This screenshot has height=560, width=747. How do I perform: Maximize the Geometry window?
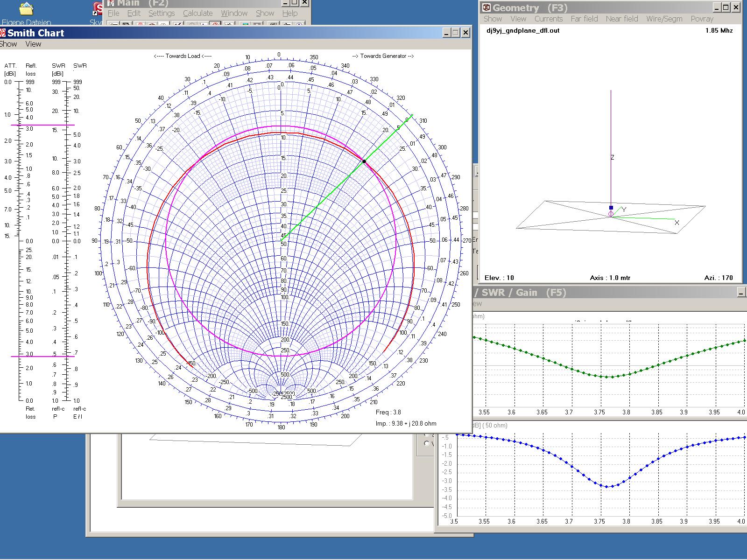click(x=726, y=7)
